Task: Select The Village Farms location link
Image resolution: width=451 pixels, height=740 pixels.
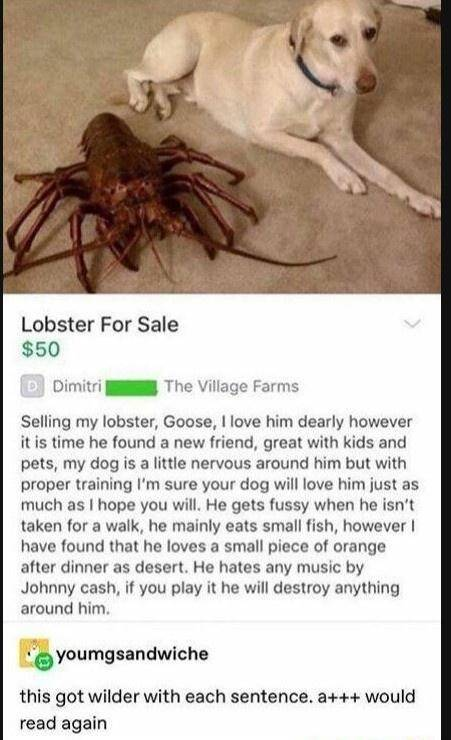Action: tap(232, 387)
